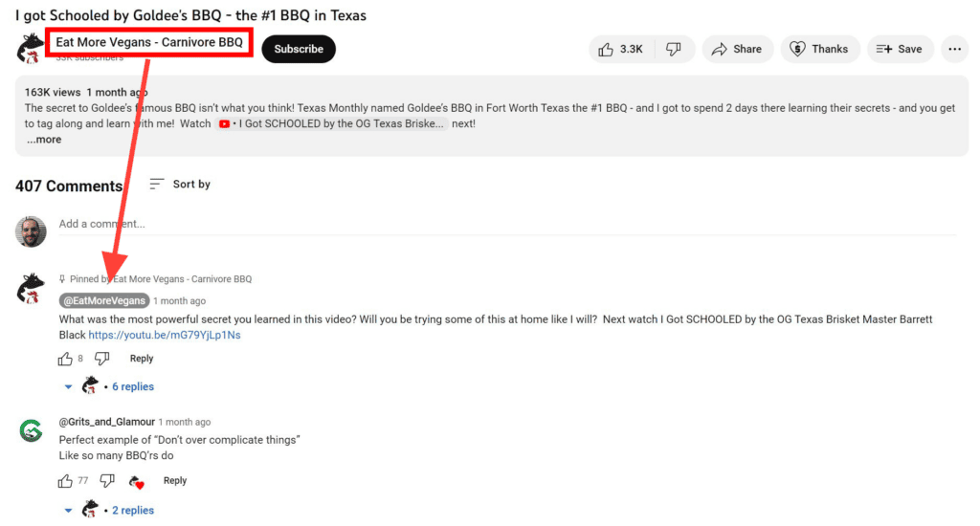
Task: Open the Sort by comments menu
Action: click(180, 185)
